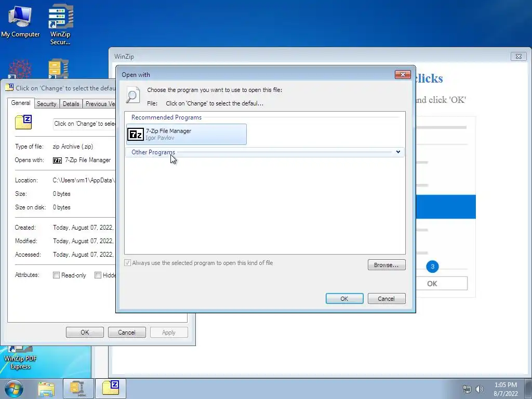Click the 'Size:' 0 bytes value
This screenshot has height=399, width=532.
62,194
